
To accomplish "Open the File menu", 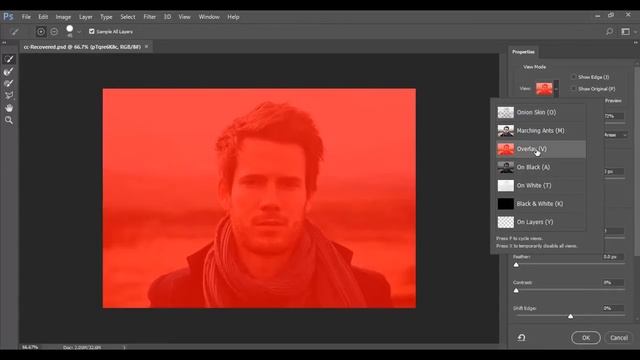I will point(26,17).
